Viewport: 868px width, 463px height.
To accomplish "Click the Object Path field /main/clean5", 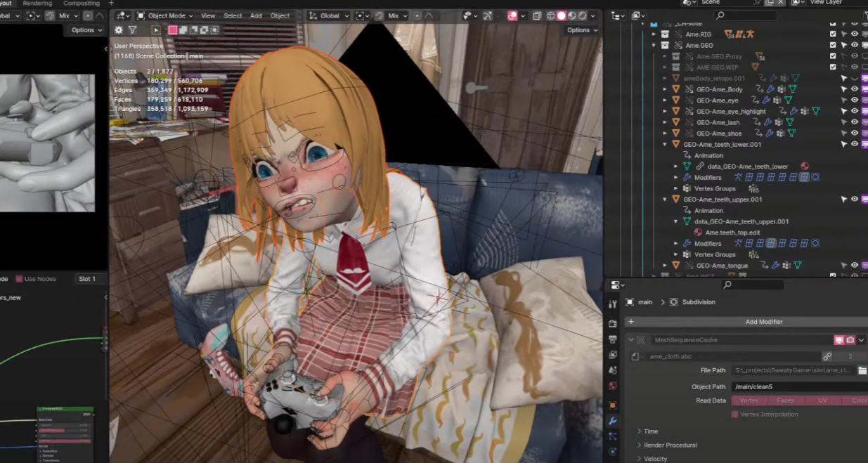I will (x=799, y=386).
